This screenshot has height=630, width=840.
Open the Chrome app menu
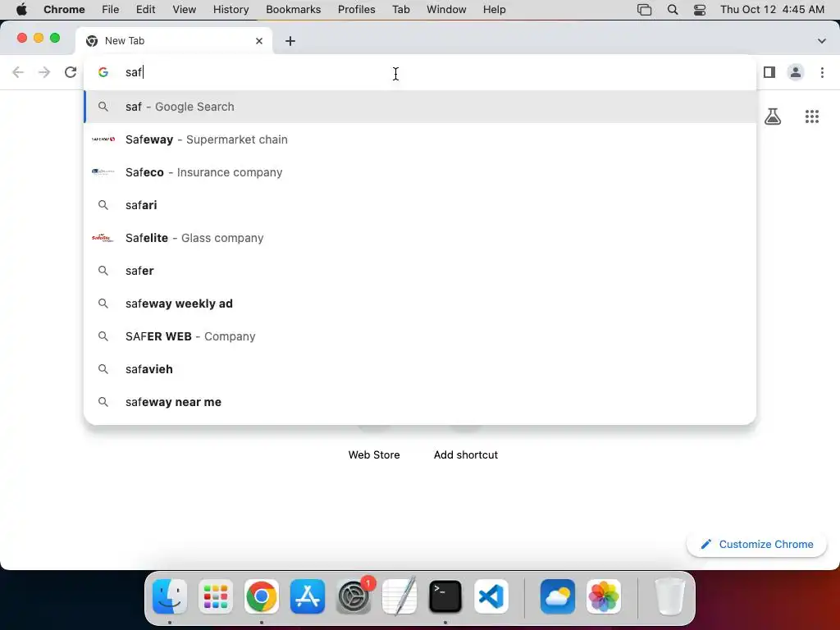point(64,9)
